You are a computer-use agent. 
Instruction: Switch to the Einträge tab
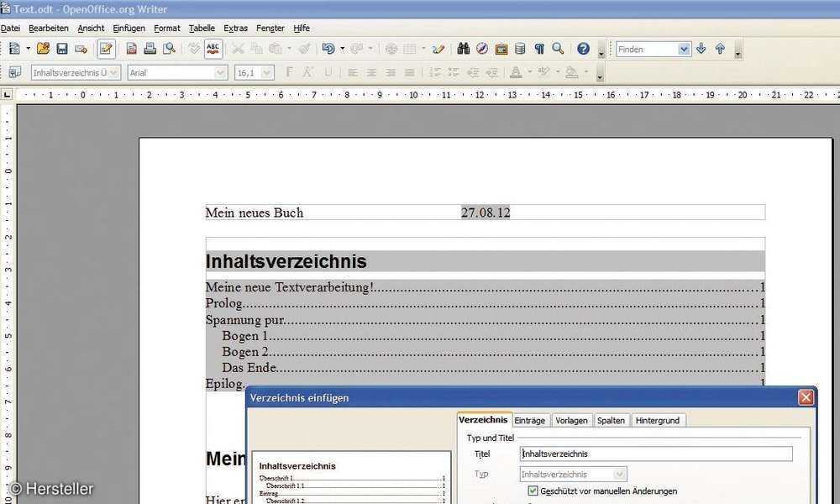[530, 420]
